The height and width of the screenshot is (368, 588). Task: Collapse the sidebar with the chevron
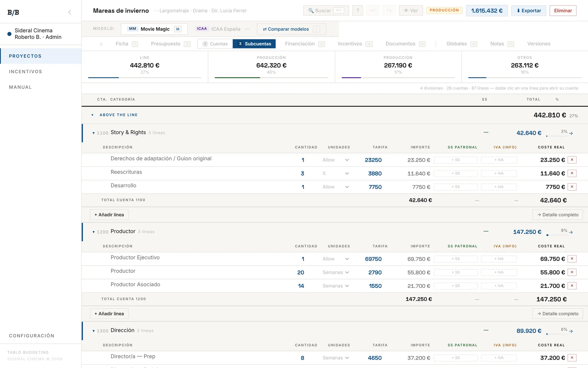(70, 12)
